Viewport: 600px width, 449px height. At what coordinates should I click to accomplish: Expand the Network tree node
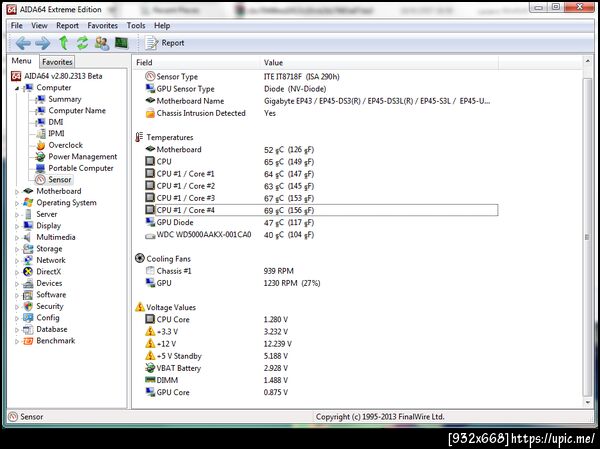click(x=17, y=261)
